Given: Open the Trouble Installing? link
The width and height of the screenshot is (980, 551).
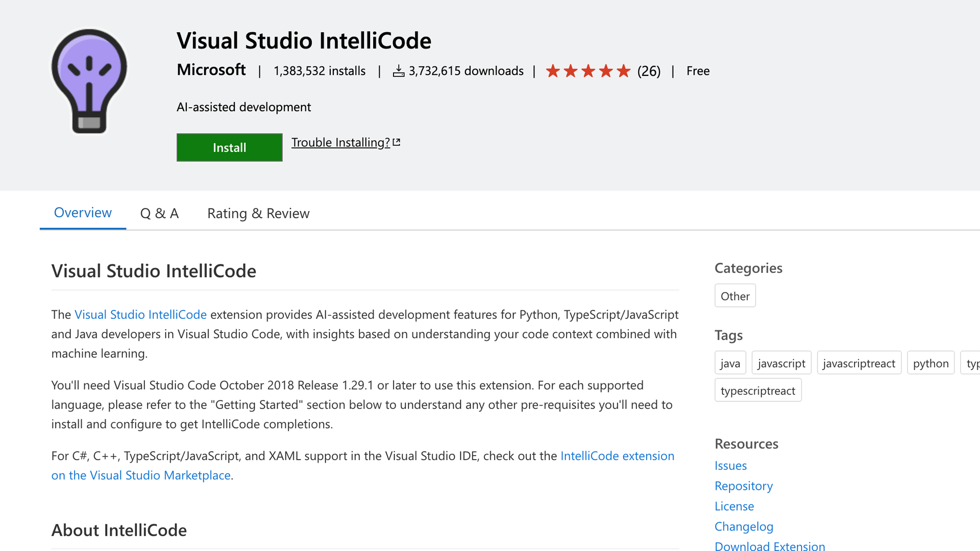Looking at the screenshot, I should (x=340, y=142).
